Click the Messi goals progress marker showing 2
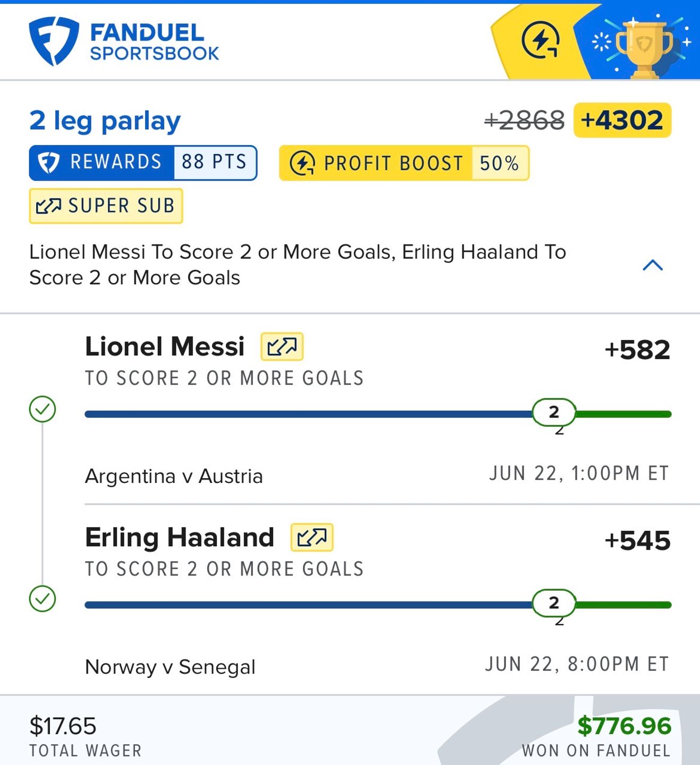700x765 pixels. (x=554, y=412)
